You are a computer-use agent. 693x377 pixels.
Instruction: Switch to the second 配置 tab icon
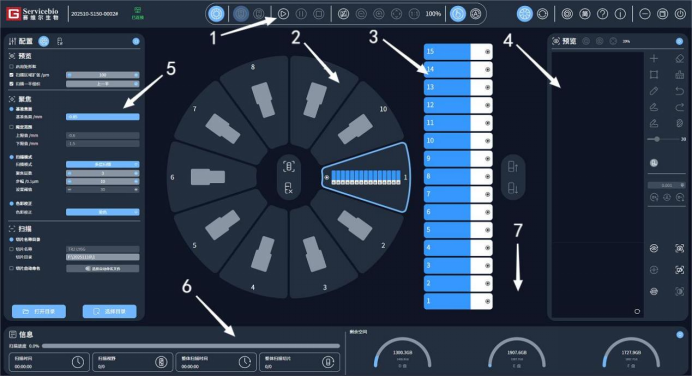coord(60,41)
